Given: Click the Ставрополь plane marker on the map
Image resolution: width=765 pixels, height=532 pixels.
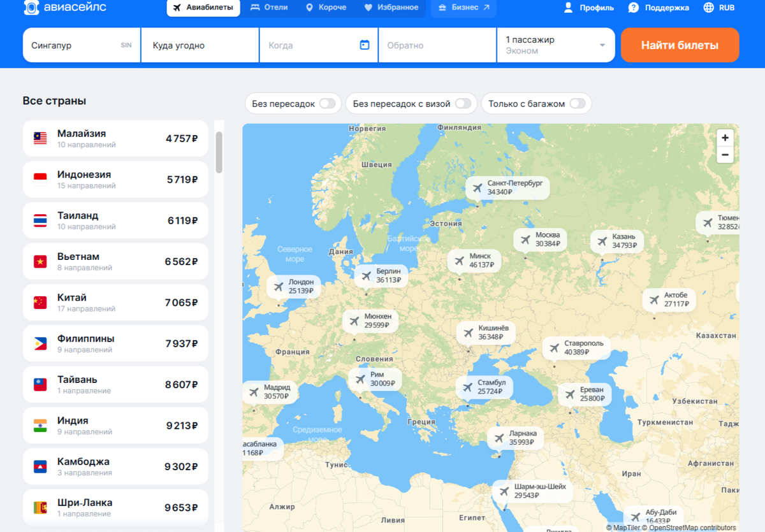Looking at the screenshot, I should 578,347.
